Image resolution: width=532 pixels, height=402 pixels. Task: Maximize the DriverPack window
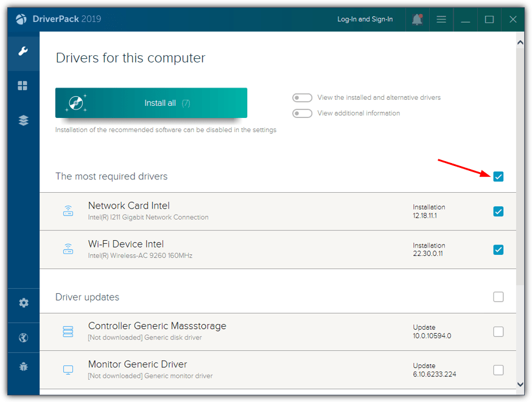click(x=489, y=19)
